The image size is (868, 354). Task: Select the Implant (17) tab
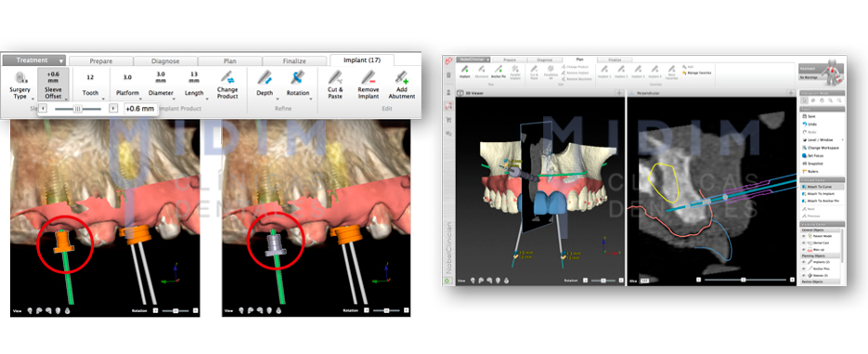pyautogui.click(x=362, y=59)
